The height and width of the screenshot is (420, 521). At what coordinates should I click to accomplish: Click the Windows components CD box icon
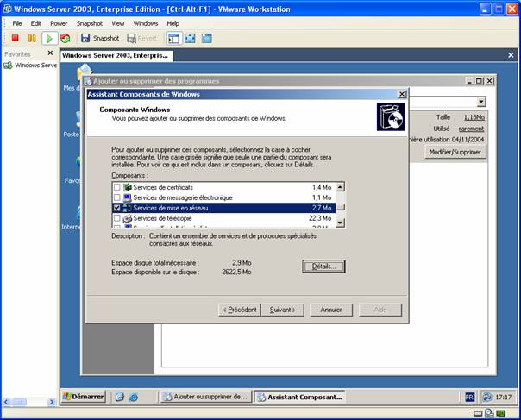point(391,116)
